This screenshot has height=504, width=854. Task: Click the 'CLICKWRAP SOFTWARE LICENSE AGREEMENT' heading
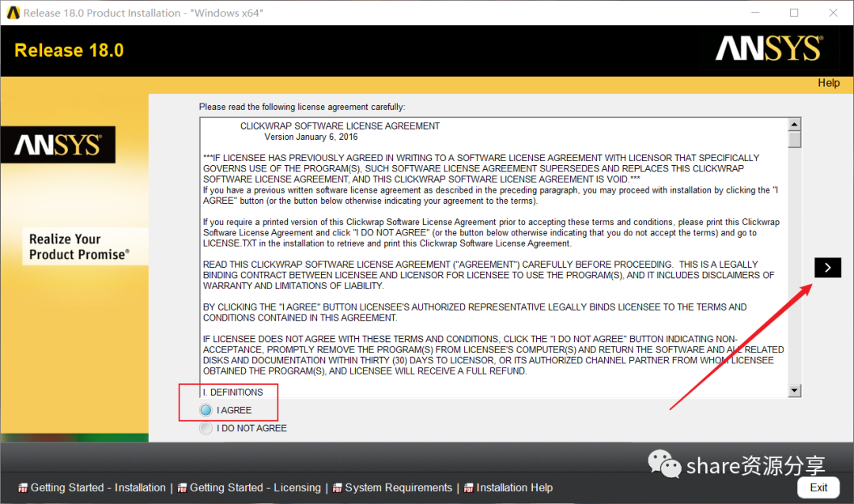click(x=340, y=126)
